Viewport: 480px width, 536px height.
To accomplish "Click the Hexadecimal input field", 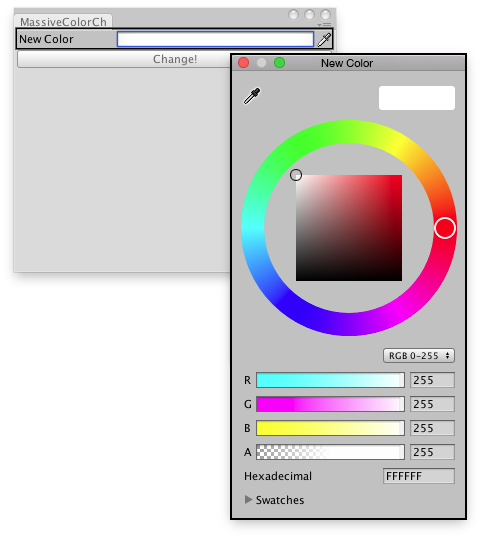I will coord(419,476).
